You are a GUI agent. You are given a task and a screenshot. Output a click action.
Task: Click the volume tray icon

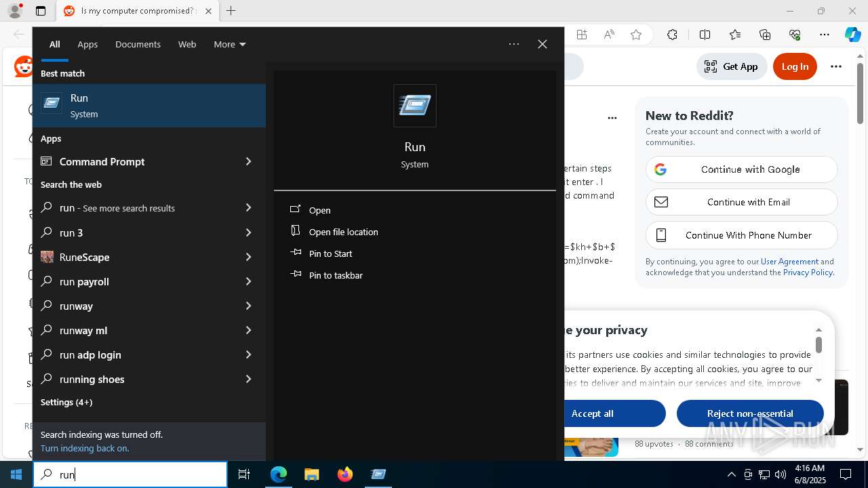pyautogui.click(x=781, y=474)
